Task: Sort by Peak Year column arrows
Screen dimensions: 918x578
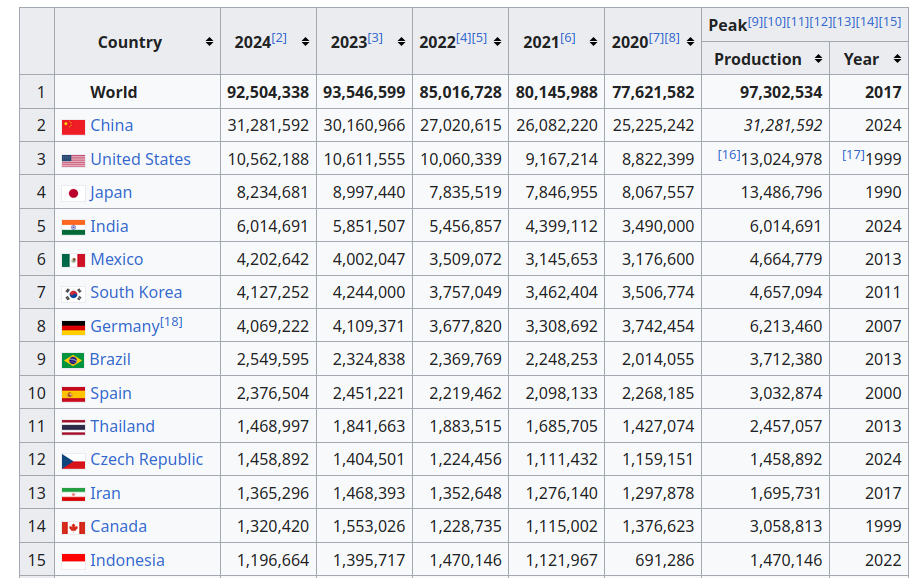Action: click(897, 59)
